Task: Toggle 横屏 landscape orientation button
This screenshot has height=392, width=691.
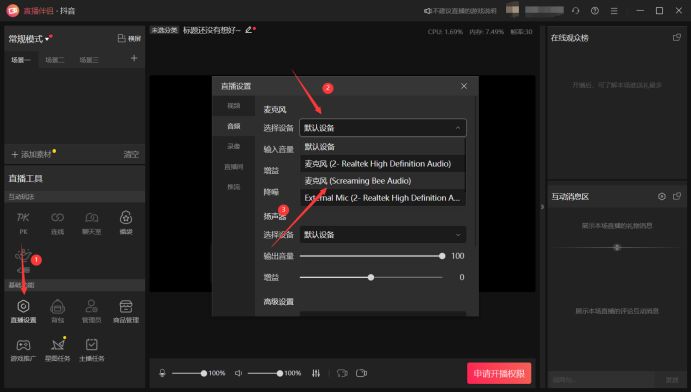Action: [129, 39]
